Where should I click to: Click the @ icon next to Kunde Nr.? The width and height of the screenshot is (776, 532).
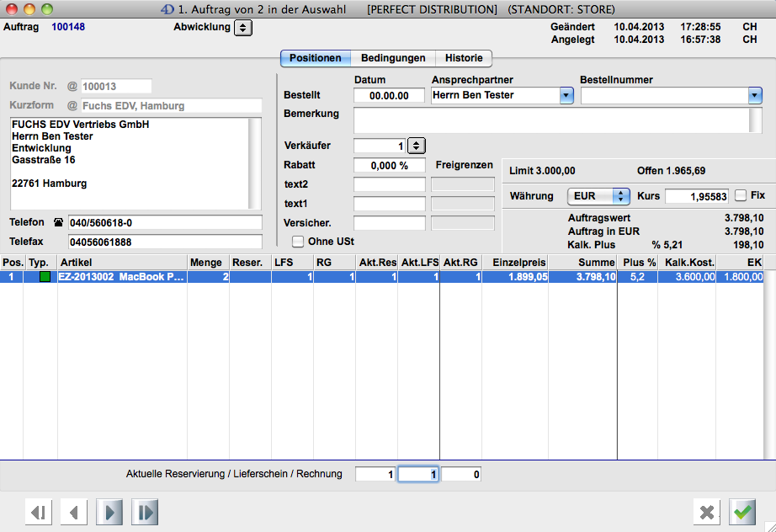pos(72,86)
